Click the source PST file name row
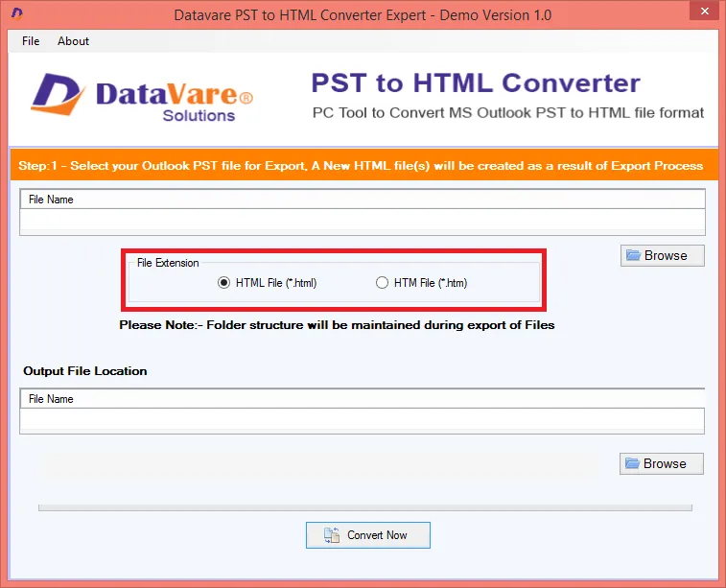 click(363, 220)
